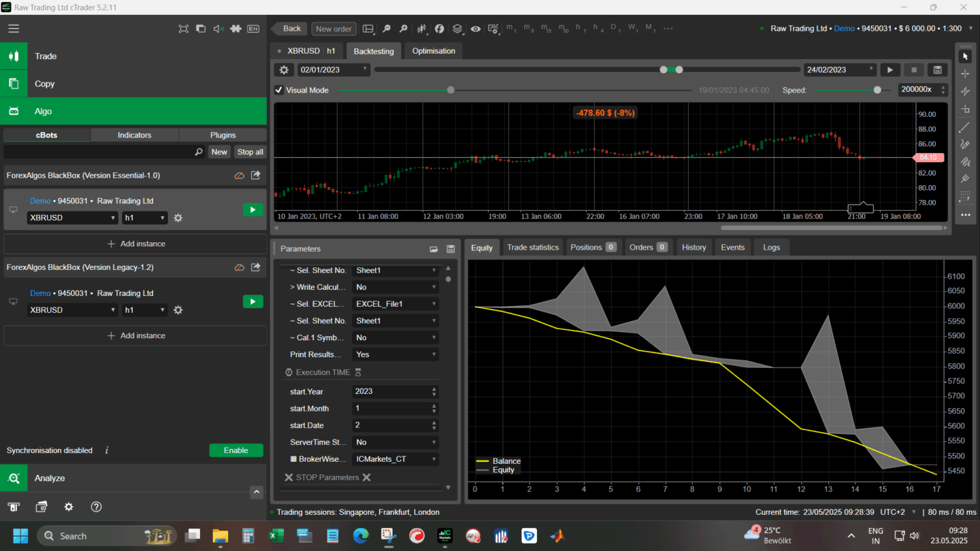Zoom out the chart with magnifier

387,29
